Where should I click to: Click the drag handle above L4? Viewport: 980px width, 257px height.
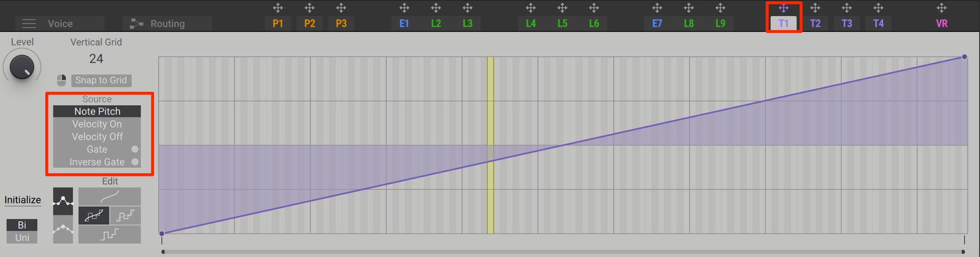point(531,8)
